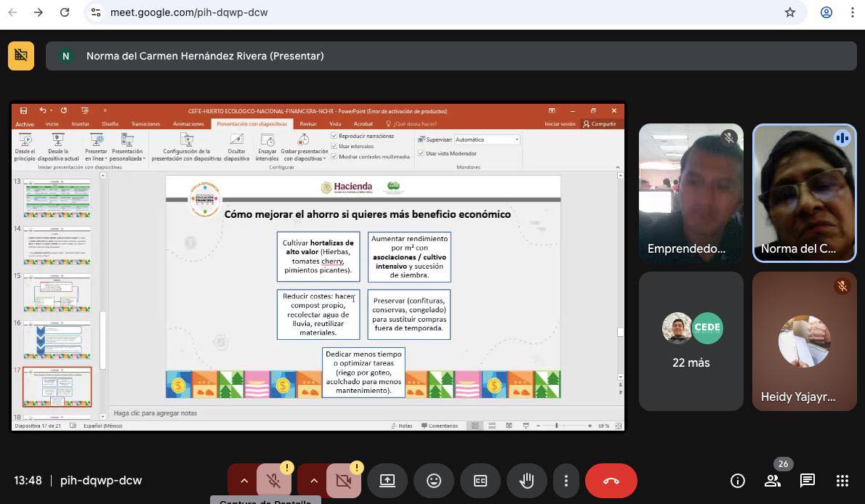Switch to the Diseño ribbon tab
The height and width of the screenshot is (504, 865).
click(110, 124)
